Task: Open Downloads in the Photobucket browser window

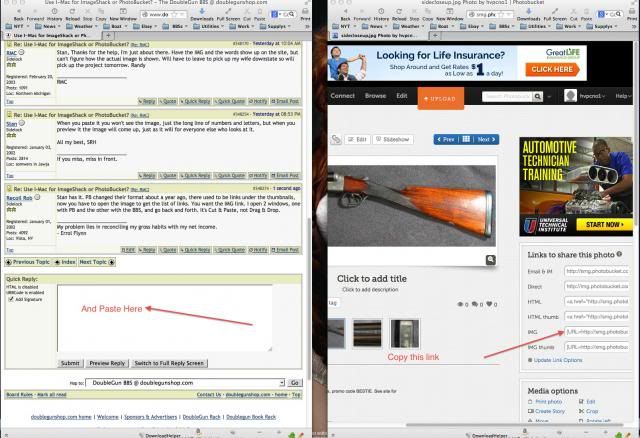Action: click(529, 15)
